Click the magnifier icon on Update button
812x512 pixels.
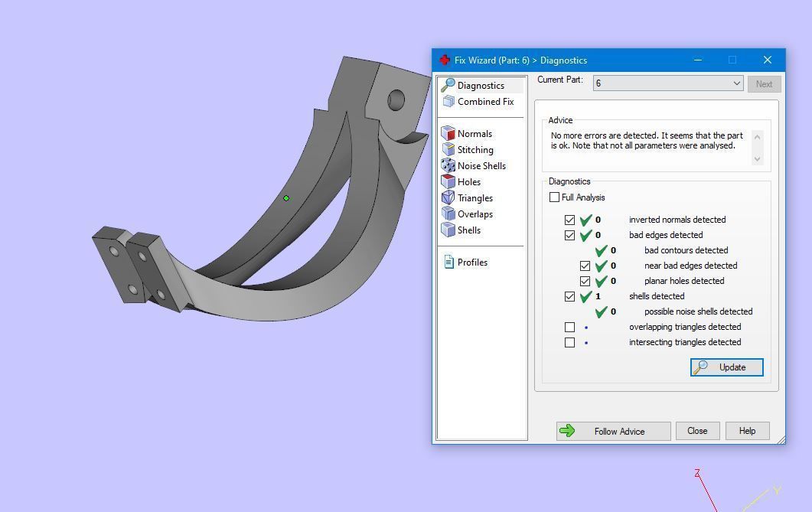point(700,367)
